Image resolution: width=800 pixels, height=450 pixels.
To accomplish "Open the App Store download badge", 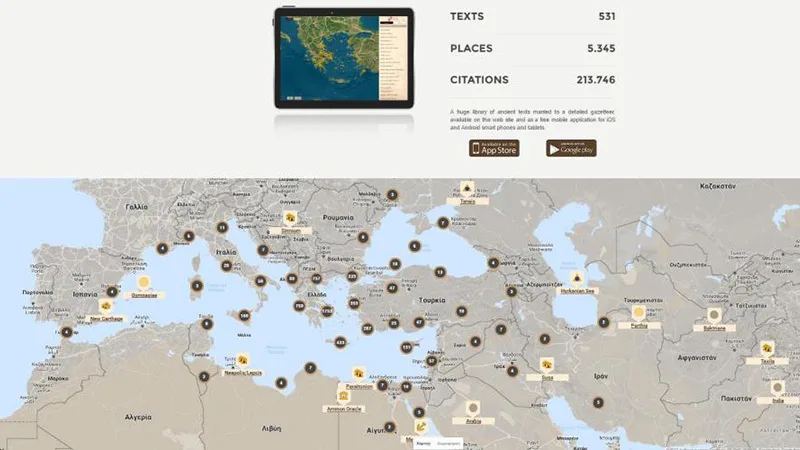I will pyautogui.click(x=494, y=148).
